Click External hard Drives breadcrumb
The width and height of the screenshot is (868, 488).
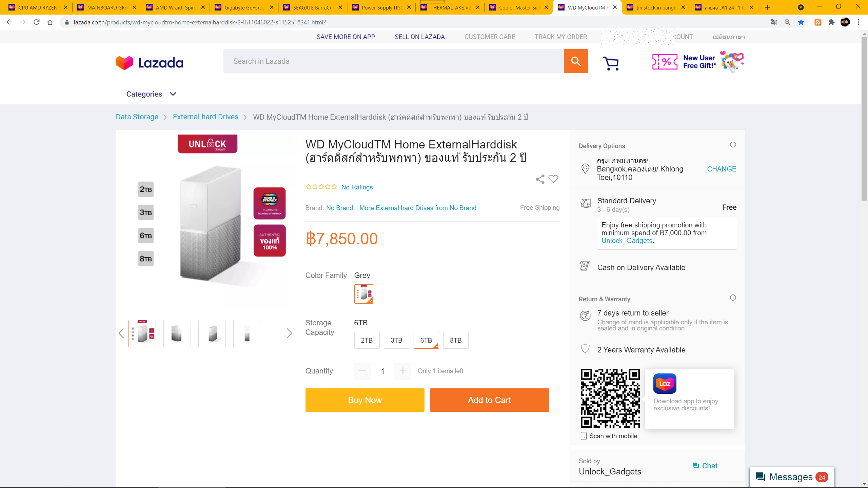[205, 117]
